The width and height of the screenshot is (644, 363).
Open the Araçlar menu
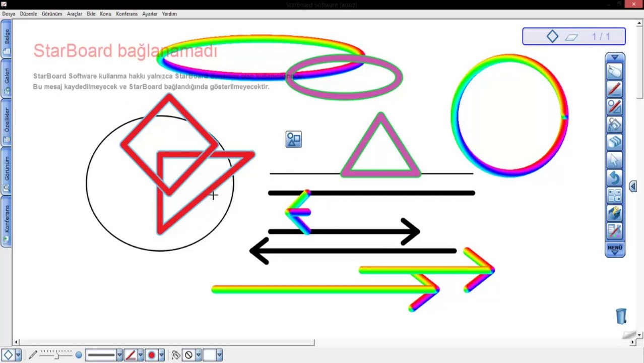[x=75, y=14]
